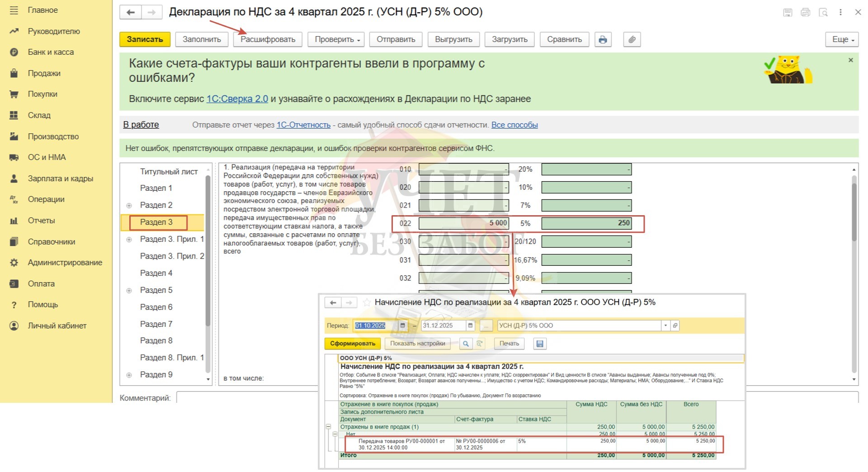Open the three-dot menu in the title bar
The width and height of the screenshot is (868, 472).
click(x=840, y=13)
